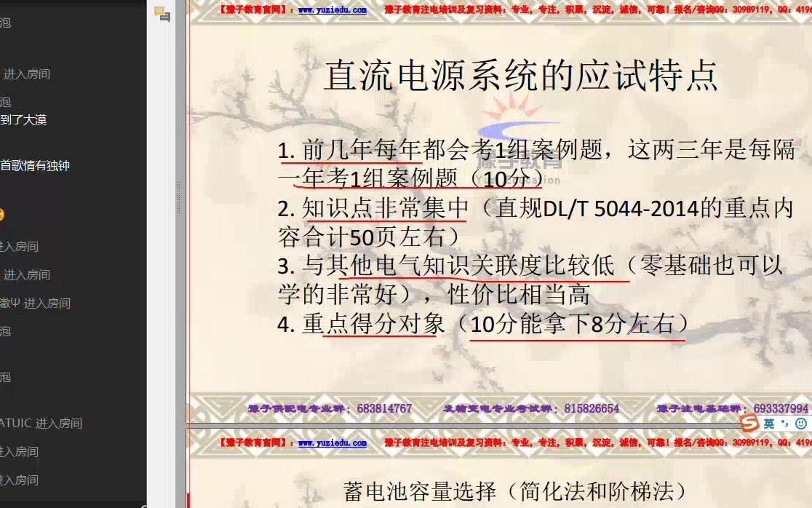This screenshot has width=812, height=508.
Task: Switch input language by clicking 英 indicator
Action: point(768,423)
